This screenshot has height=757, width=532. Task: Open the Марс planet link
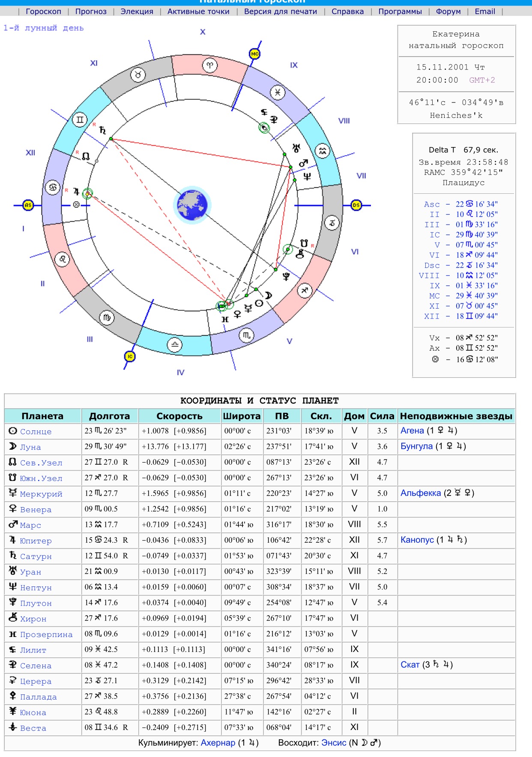[x=30, y=525]
